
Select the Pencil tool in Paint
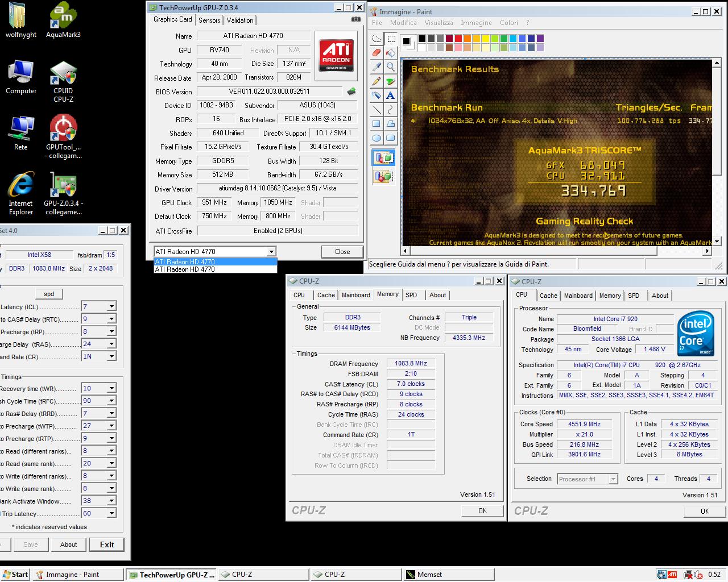coord(377,81)
